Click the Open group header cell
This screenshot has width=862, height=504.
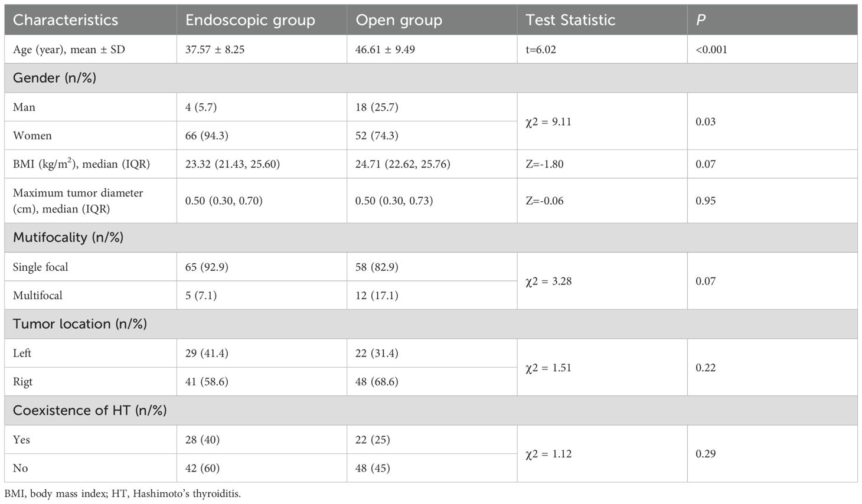coord(432,19)
